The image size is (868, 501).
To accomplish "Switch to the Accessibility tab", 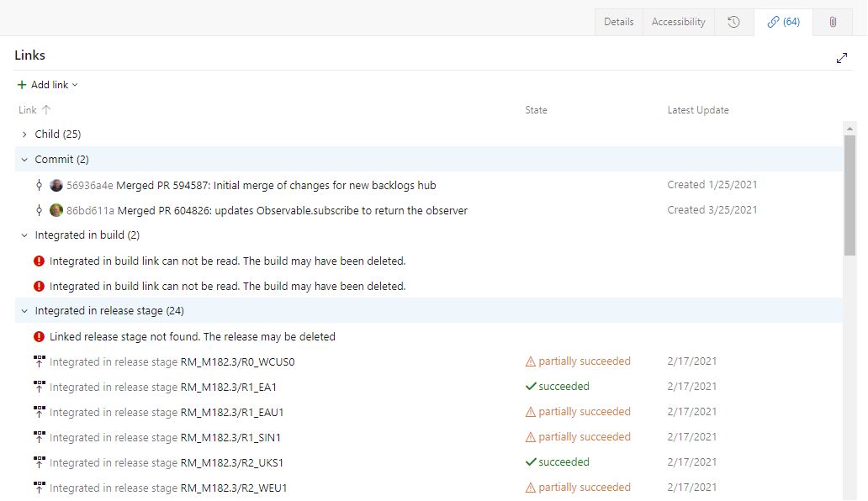I will pyautogui.click(x=678, y=21).
